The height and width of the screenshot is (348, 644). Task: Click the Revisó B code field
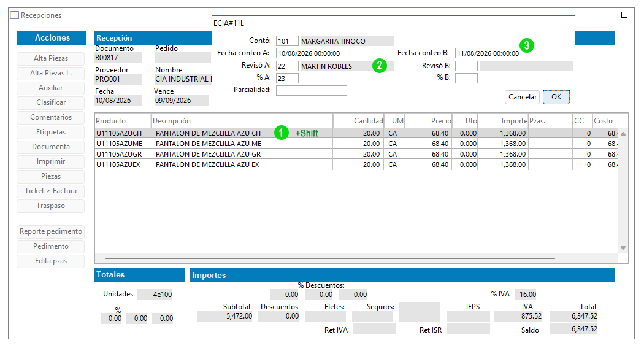point(466,66)
